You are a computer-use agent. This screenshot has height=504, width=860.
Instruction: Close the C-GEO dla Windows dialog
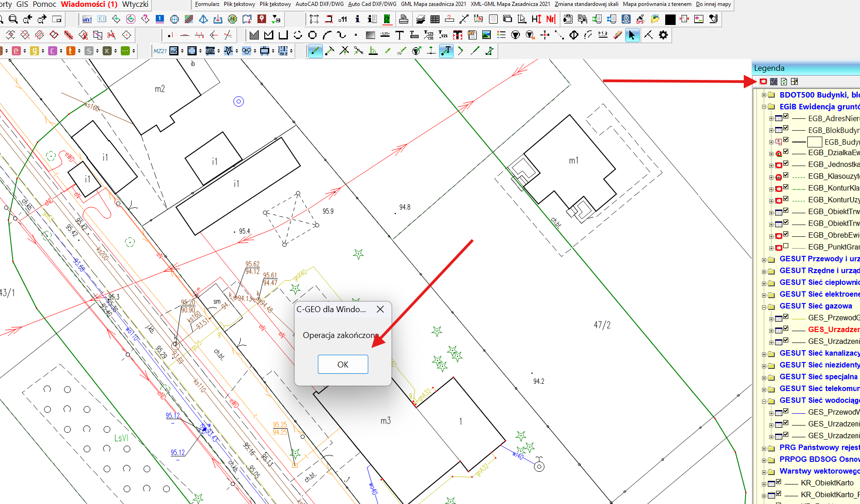coord(381,309)
